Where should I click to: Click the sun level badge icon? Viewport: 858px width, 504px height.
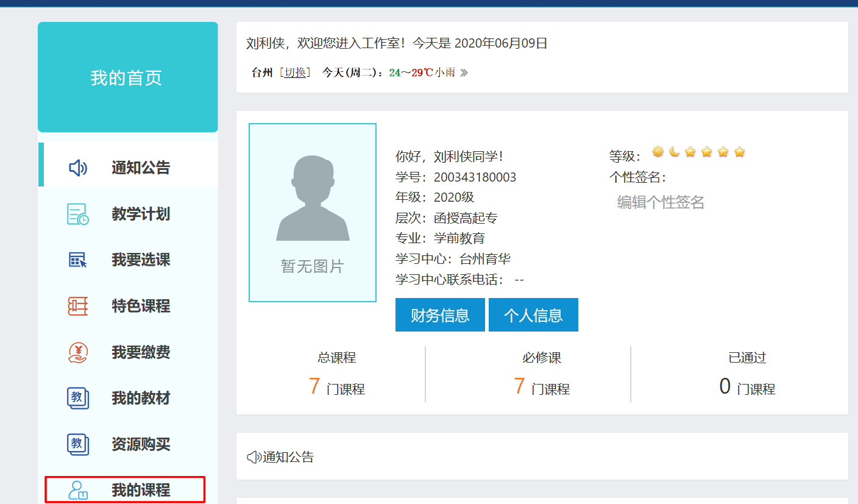click(x=658, y=152)
